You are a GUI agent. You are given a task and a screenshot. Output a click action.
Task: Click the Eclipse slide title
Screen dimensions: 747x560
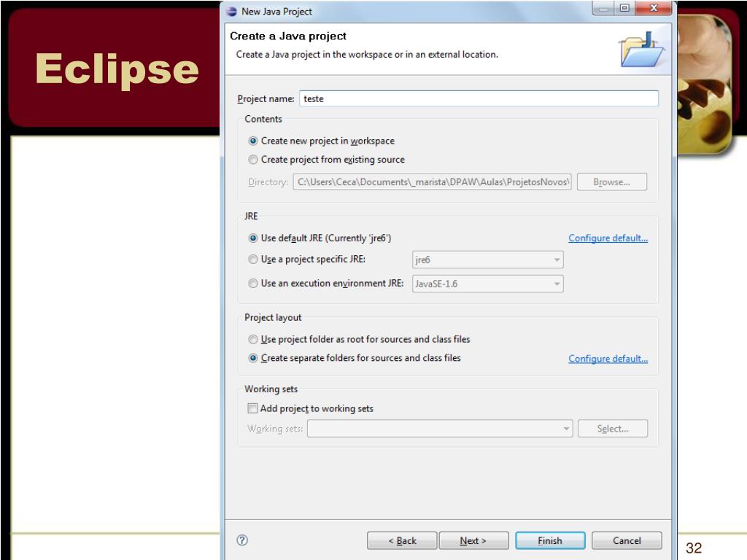[x=117, y=69]
